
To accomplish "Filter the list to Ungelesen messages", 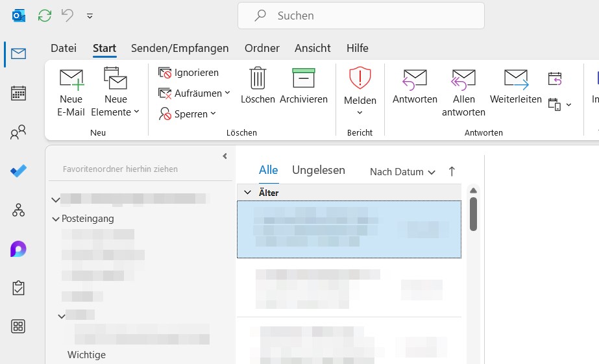I will (x=319, y=171).
